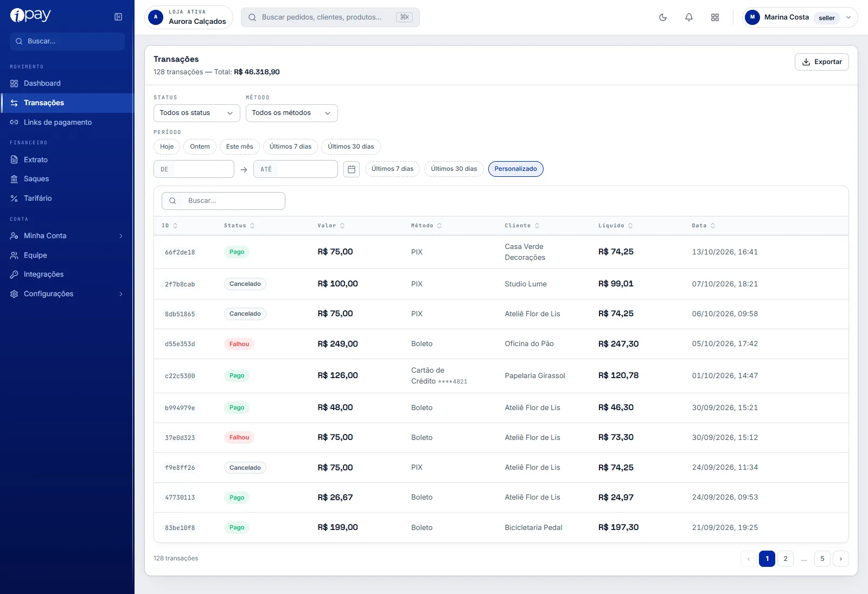Open the calendar date picker icon
Screen dimensions: 868x594
click(x=352, y=169)
